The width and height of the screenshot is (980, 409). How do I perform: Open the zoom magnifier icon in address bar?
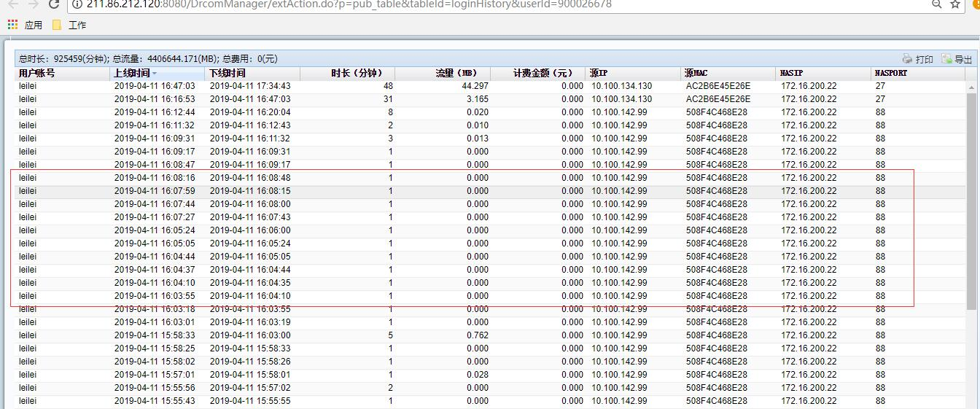tap(937, 4)
